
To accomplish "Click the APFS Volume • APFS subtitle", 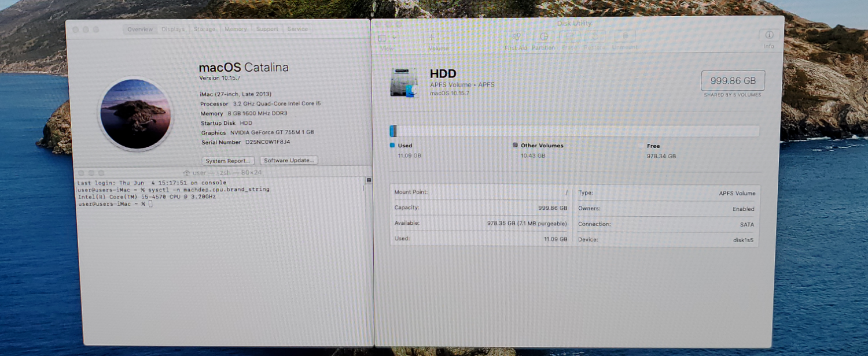I will point(462,85).
